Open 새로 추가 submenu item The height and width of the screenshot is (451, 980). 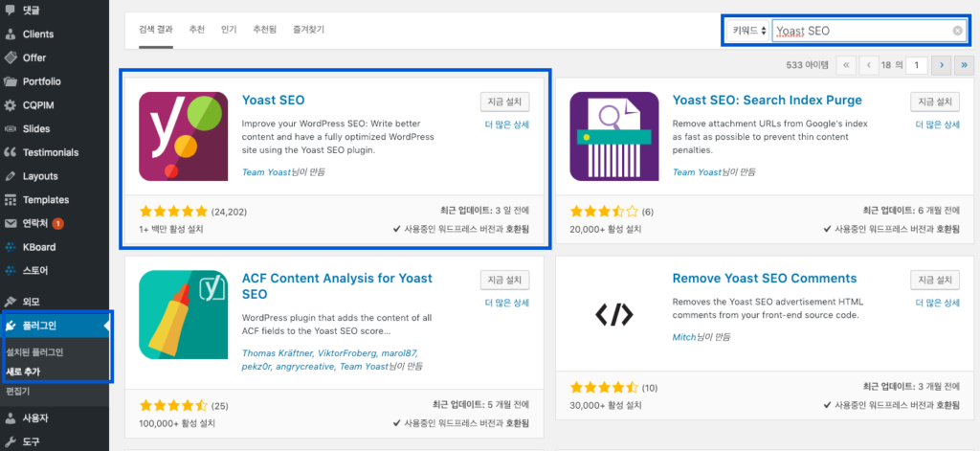[x=23, y=372]
